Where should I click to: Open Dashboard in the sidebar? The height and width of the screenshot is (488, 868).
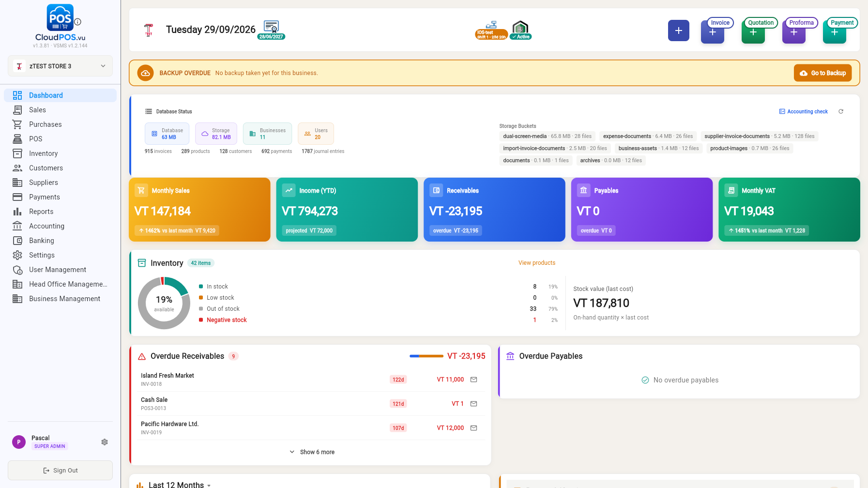(x=60, y=95)
